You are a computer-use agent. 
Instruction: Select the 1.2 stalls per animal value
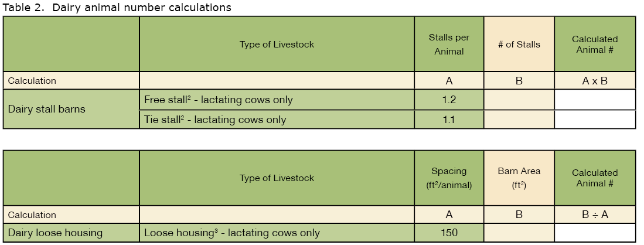pos(449,100)
